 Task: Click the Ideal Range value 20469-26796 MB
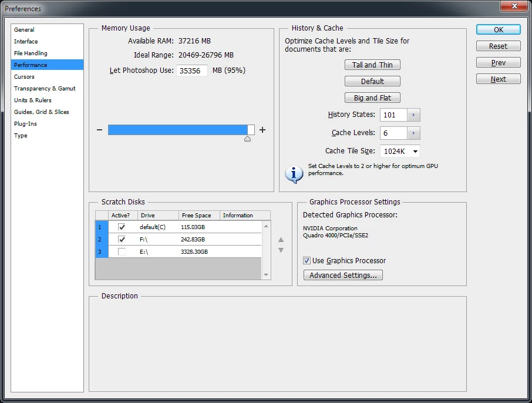coord(206,55)
